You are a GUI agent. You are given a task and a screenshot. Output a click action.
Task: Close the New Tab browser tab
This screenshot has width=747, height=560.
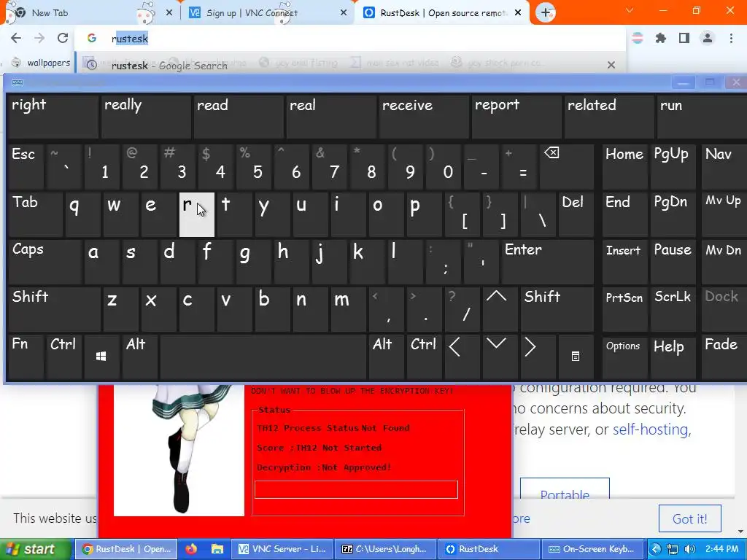(169, 13)
